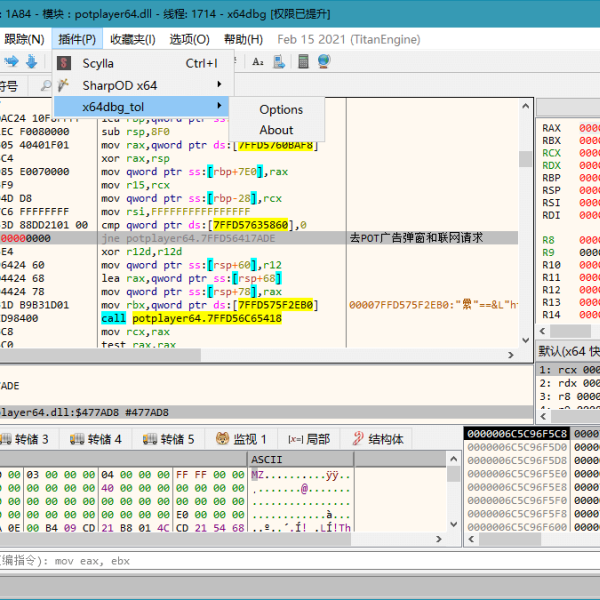The image size is (600, 600).
Task: Click the dump panel scroll down arrow
Action: (453, 524)
